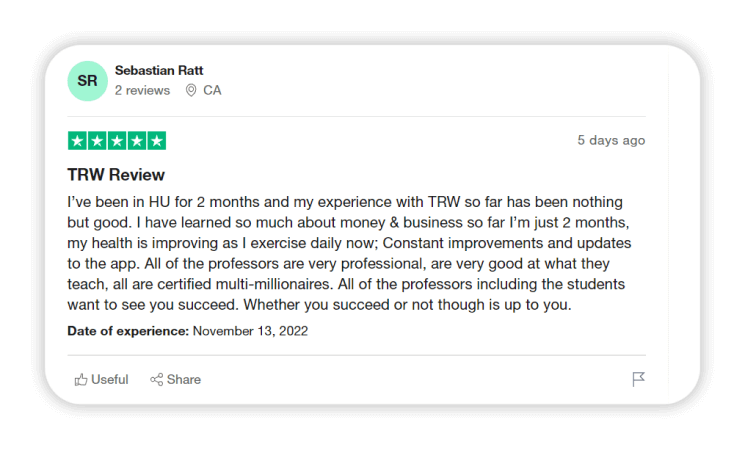Click the November 13, 2022 date
The height and width of the screenshot is (450, 745).
pos(250,331)
